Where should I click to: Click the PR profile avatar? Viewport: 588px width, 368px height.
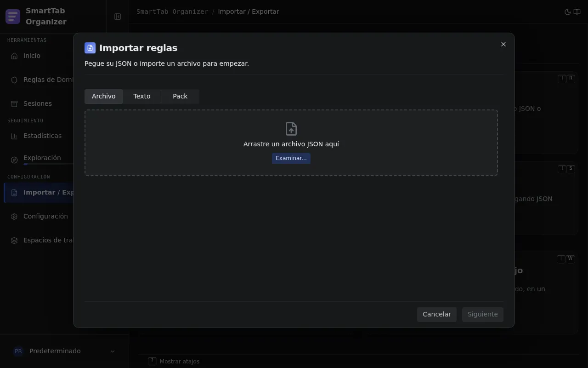(18, 351)
